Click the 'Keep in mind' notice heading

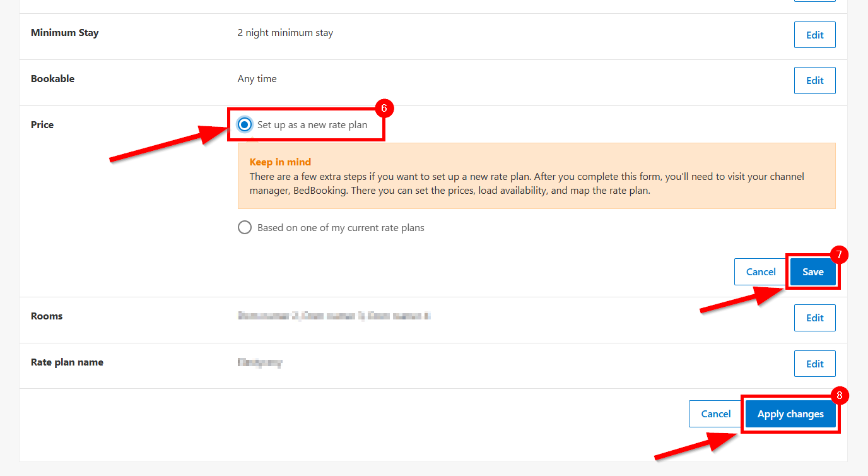[x=280, y=162]
